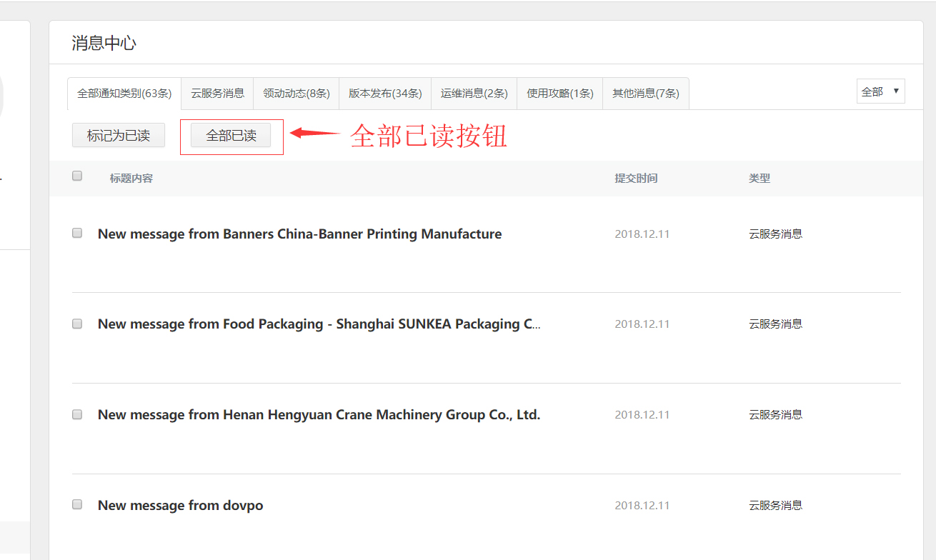This screenshot has width=936, height=560.
Task: Switch to the 云服务消息 tab
Action: [217, 94]
